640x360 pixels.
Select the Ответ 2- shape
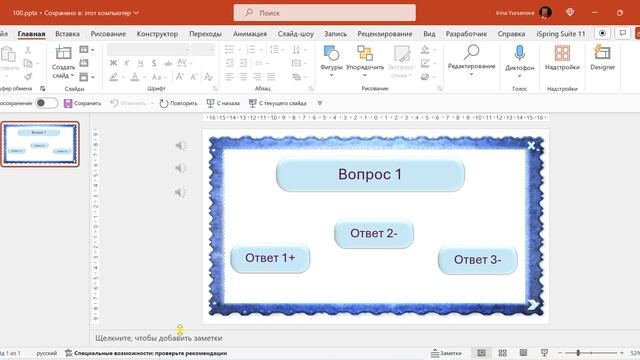(374, 233)
